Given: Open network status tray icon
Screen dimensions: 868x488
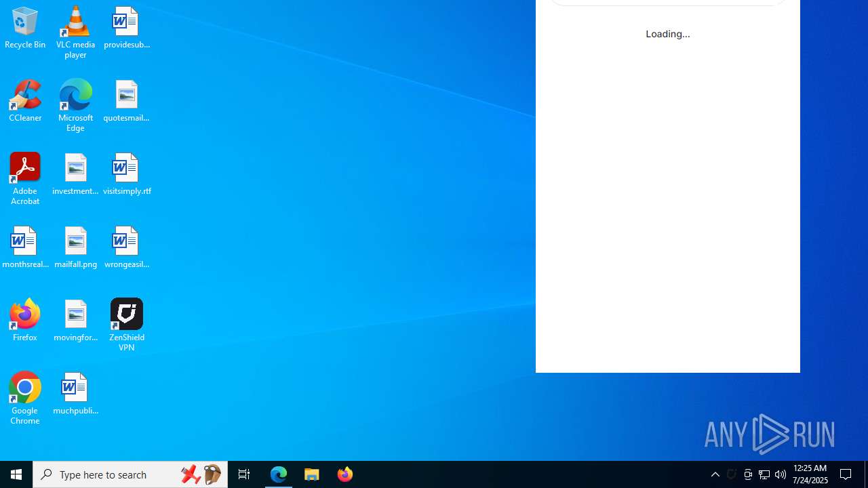Looking at the screenshot, I should tap(764, 474).
